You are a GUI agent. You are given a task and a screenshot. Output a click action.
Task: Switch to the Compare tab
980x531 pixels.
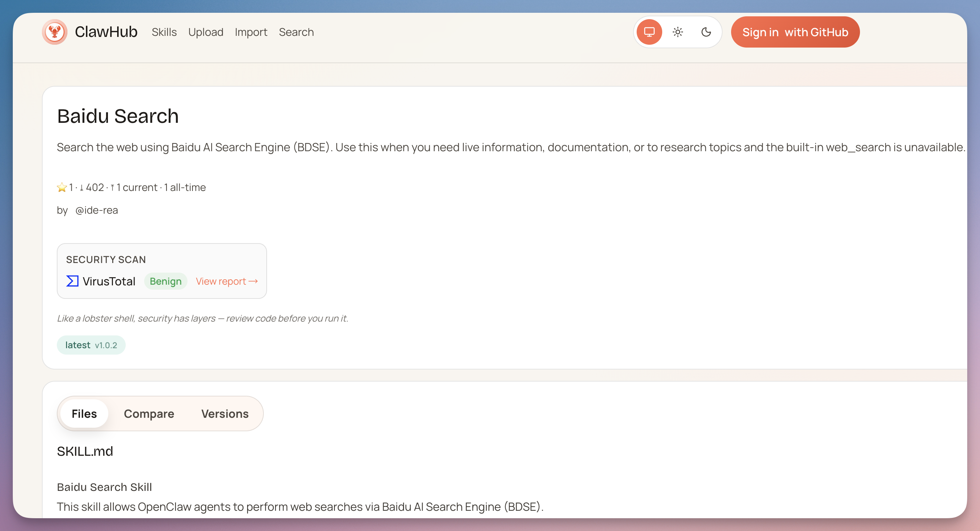point(149,414)
